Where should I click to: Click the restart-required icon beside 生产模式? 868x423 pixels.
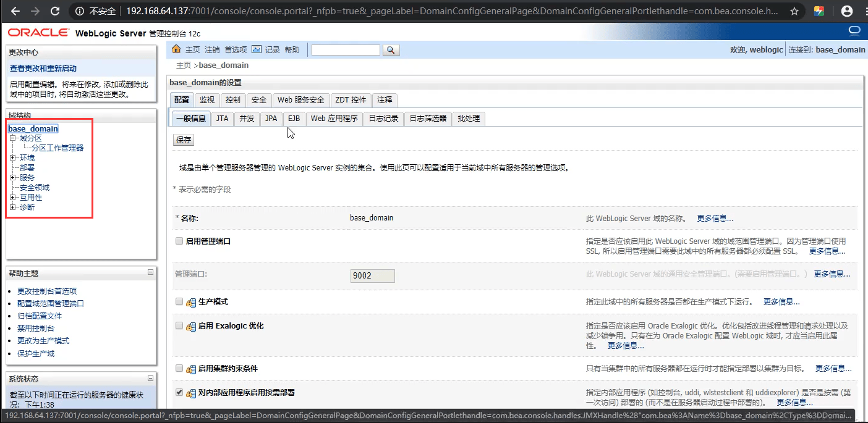[191, 303]
